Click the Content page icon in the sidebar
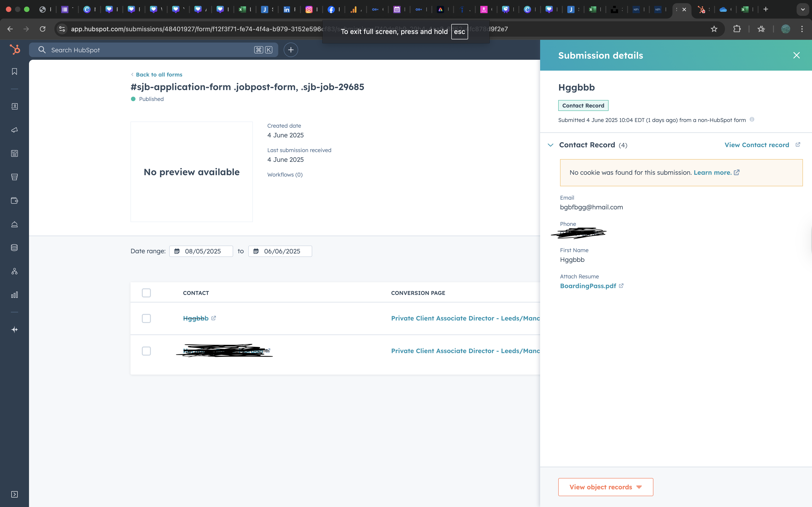 point(15,153)
